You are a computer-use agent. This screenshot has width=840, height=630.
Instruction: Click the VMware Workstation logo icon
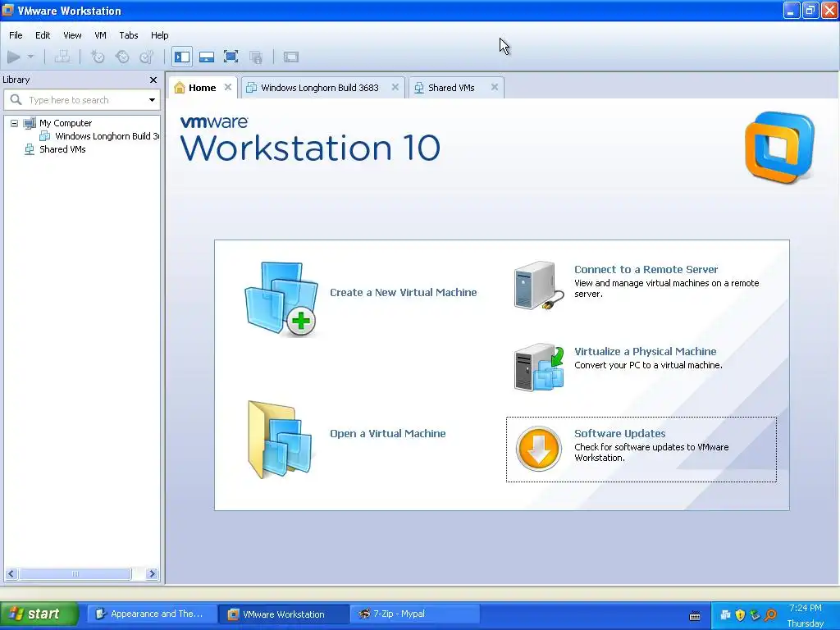coord(779,148)
